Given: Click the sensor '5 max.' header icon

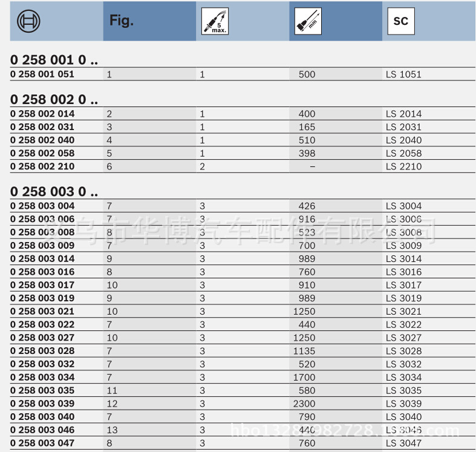Looking at the screenshot, I should [215, 21].
